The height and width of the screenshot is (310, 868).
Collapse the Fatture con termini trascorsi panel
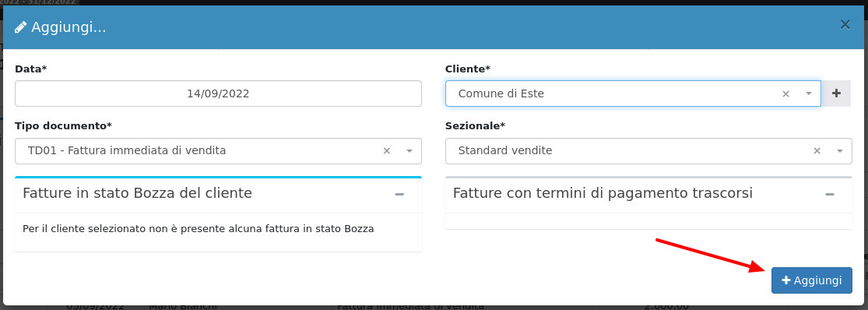(829, 194)
